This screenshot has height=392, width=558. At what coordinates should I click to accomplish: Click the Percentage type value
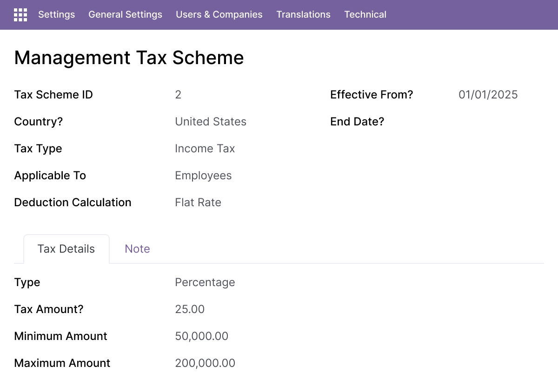pyautogui.click(x=205, y=282)
